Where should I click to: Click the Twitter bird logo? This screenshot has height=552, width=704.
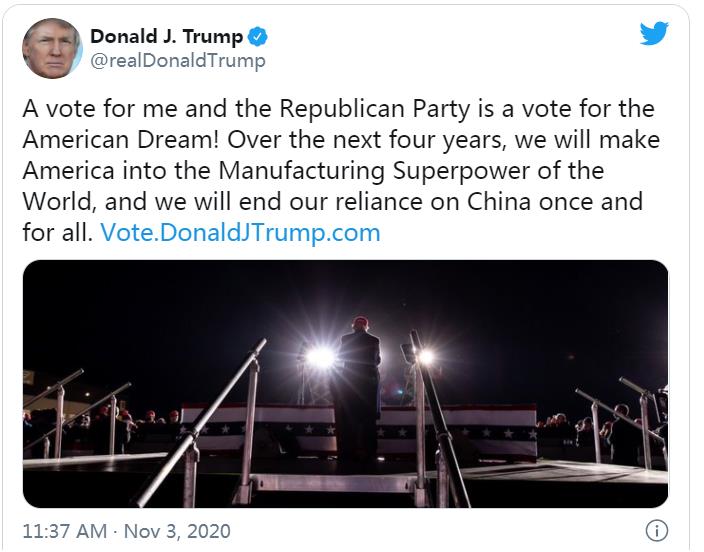[x=654, y=34]
